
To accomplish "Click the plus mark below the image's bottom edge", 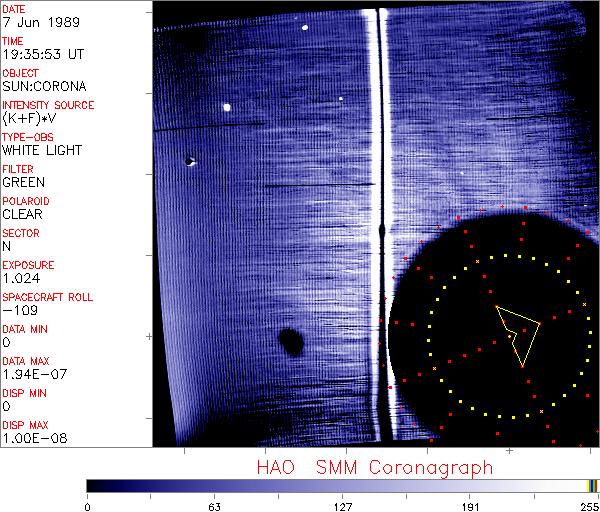I will (x=509, y=451).
